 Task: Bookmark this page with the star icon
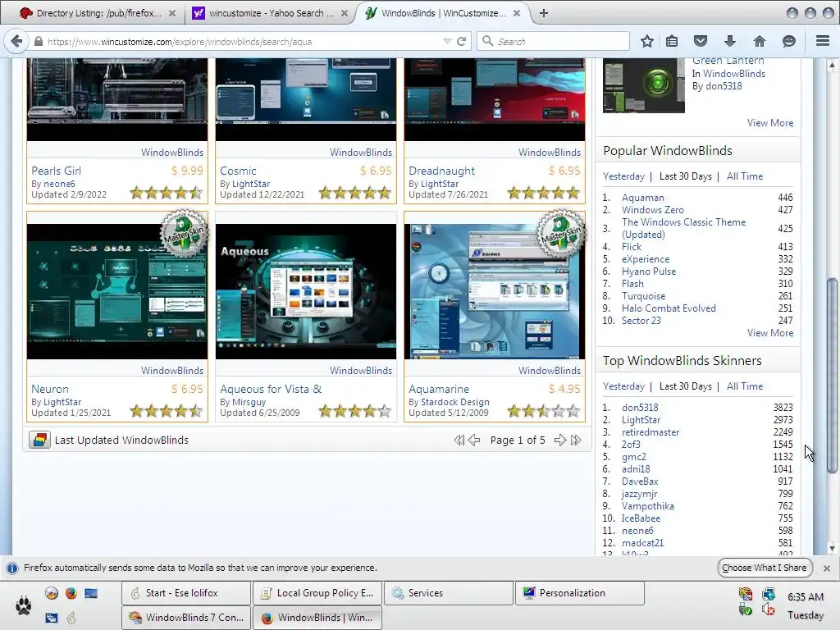pos(647,41)
